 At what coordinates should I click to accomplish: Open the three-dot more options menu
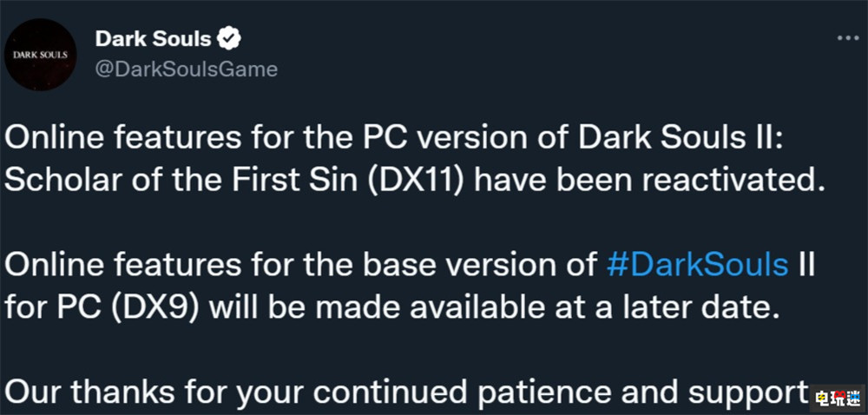[846, 40]
